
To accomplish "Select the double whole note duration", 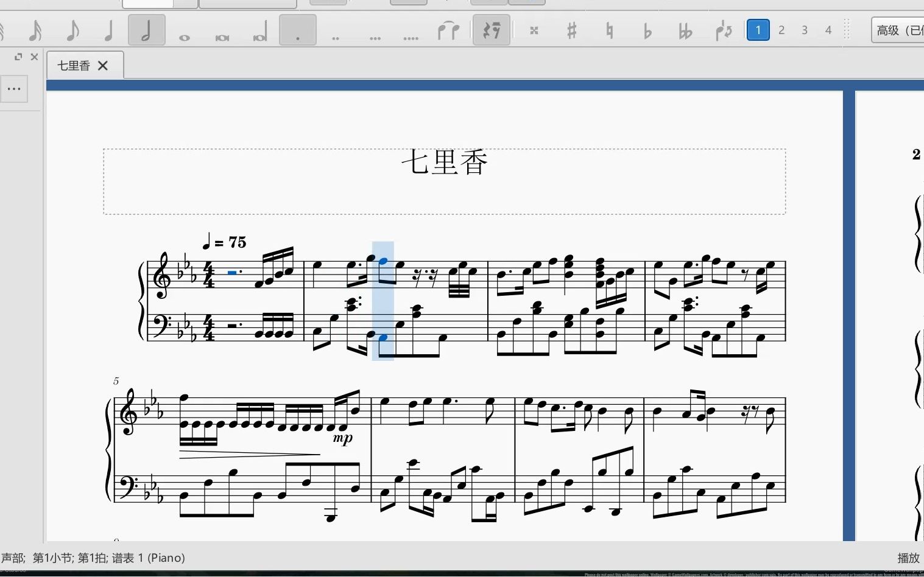I will point(222,37).
